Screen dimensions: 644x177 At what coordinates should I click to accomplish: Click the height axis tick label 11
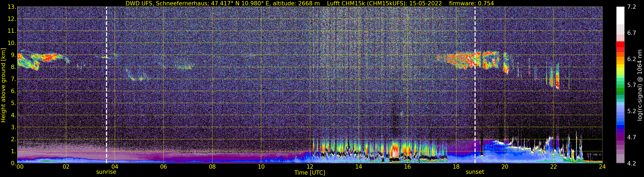[12, 31]
